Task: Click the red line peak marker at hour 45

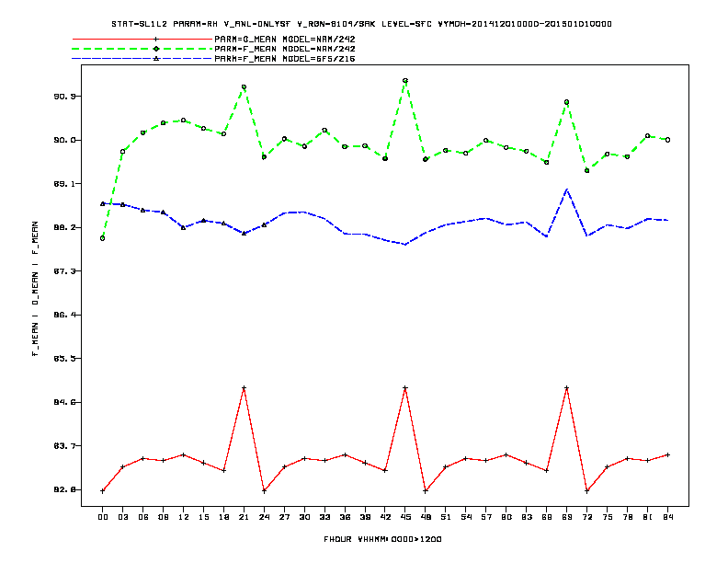Action: click(405, 388)
